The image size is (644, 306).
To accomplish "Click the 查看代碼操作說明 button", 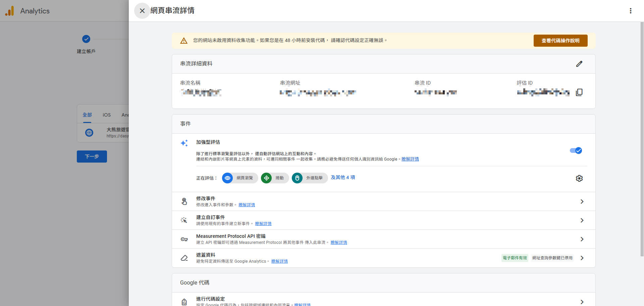I will (x=560, y=40).
